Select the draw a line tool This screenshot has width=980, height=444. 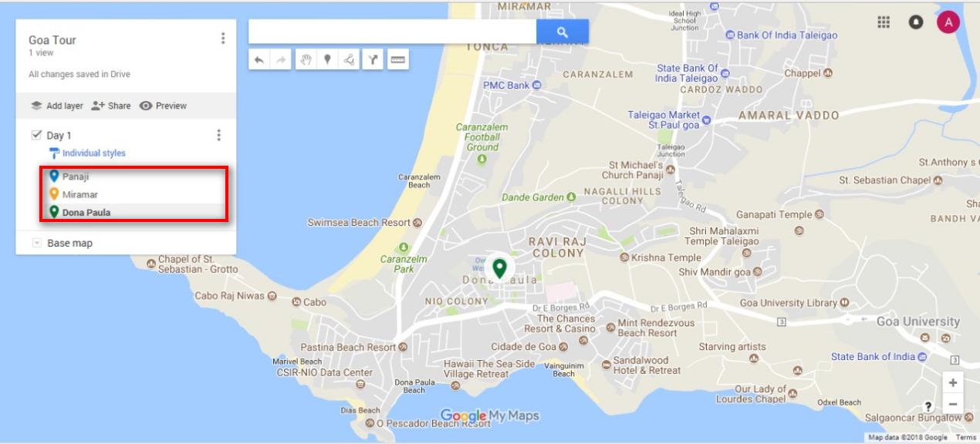(x=349, y=59)
